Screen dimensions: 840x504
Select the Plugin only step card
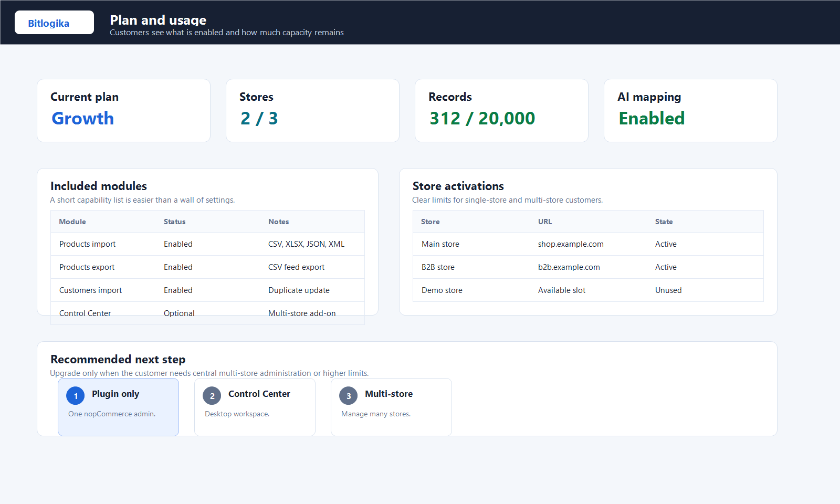[118, 407]
